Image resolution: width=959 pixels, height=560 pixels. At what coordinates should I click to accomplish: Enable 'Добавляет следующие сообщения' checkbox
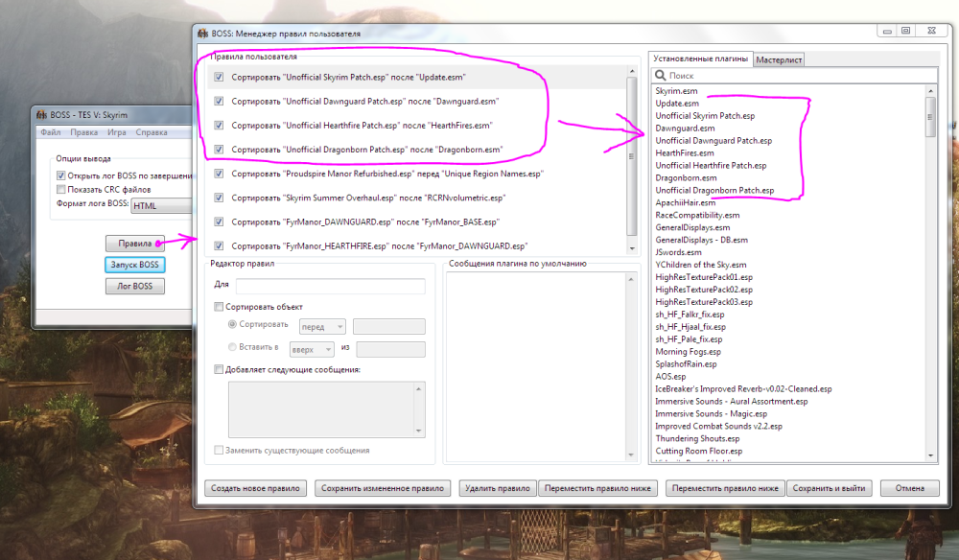click(x=219, y=369)
